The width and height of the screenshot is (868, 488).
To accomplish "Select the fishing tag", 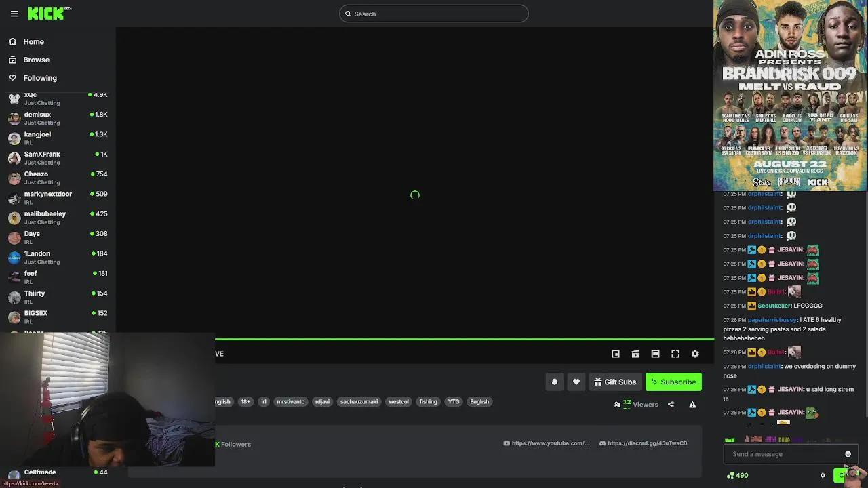I will pos(428,401).
